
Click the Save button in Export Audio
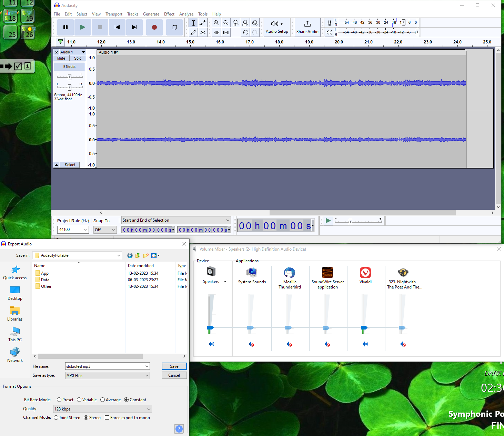(x=174, y=366)
